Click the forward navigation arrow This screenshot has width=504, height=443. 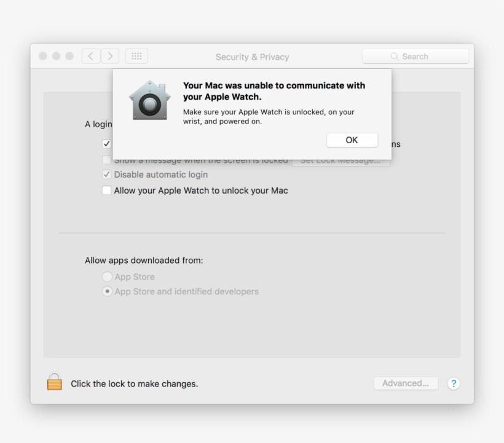click(x=109, y=55)
